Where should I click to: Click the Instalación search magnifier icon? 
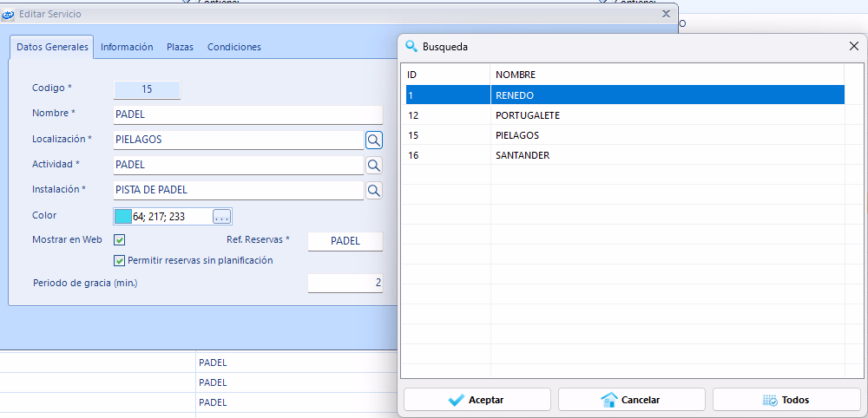[373, 190]
